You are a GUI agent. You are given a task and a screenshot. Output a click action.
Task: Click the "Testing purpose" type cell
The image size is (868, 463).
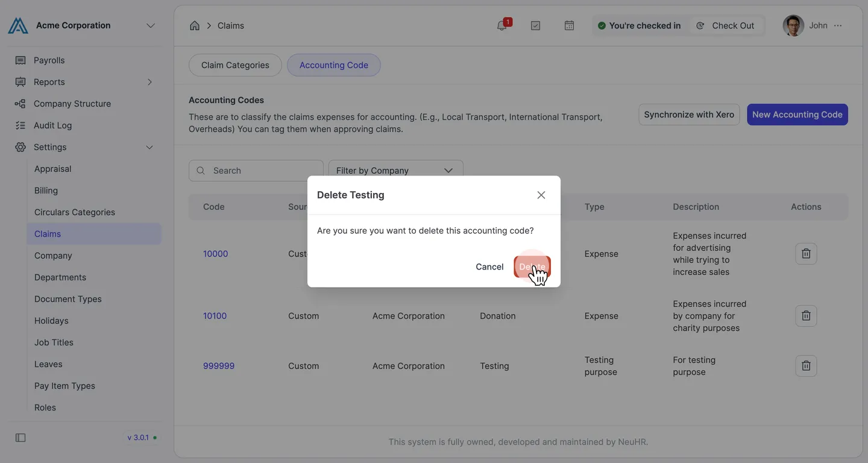pyautogui.click(x=600, y=366)
